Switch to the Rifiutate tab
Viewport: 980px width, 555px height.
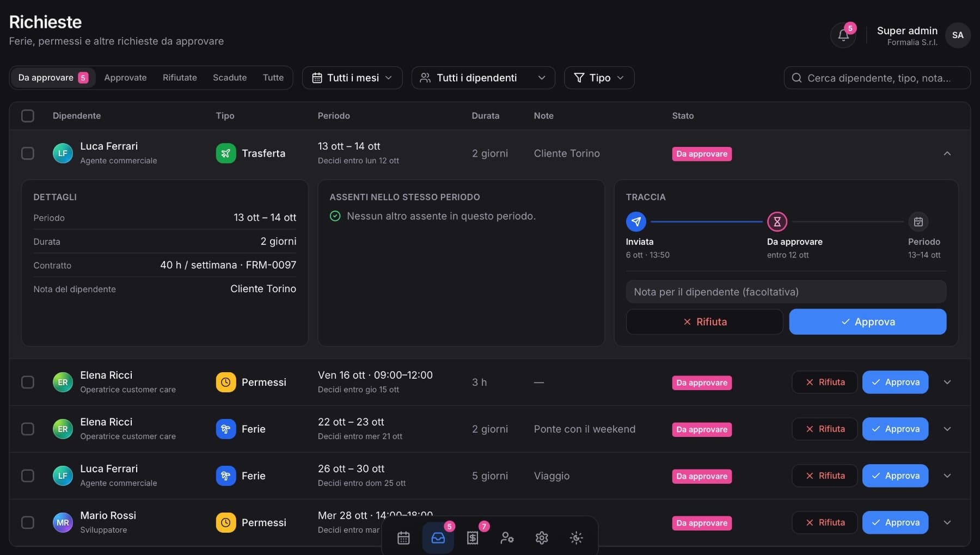tap(180, 78)
